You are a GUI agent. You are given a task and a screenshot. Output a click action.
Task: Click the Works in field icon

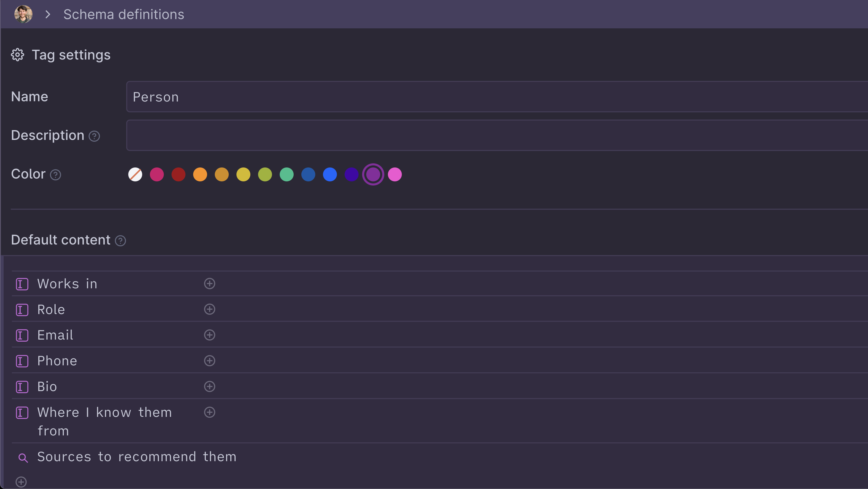pos(22,284)
